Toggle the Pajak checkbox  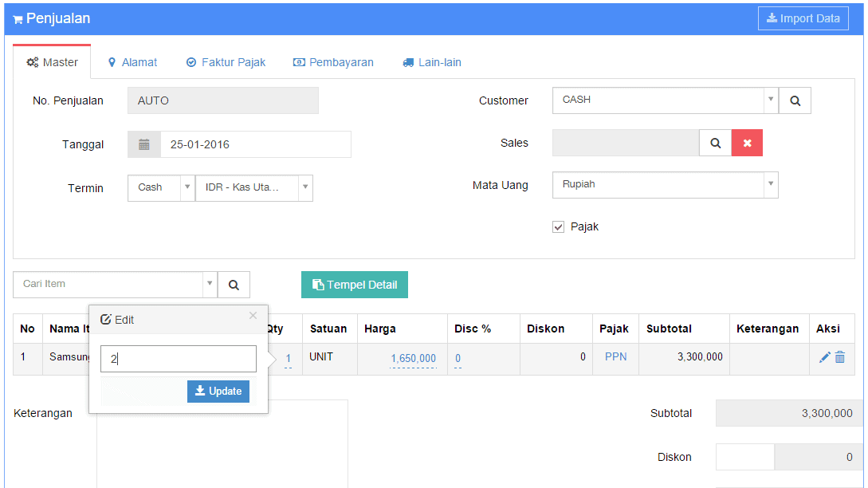point(558,227)
